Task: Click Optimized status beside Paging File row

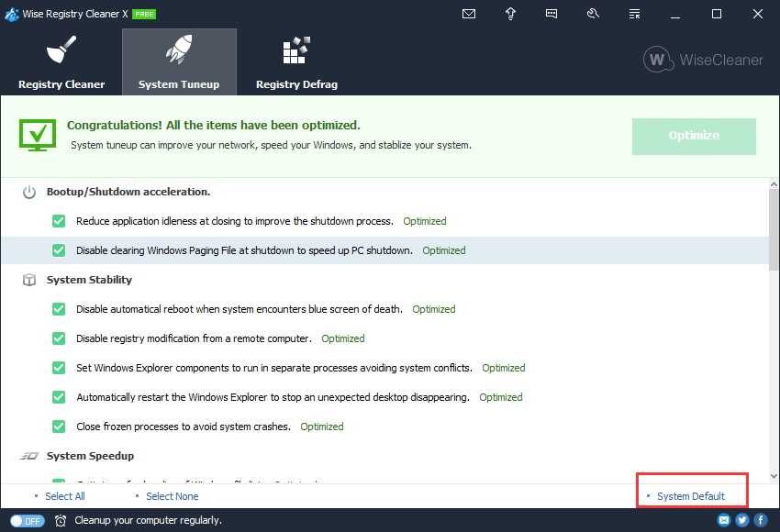Action: pos(444,250)
